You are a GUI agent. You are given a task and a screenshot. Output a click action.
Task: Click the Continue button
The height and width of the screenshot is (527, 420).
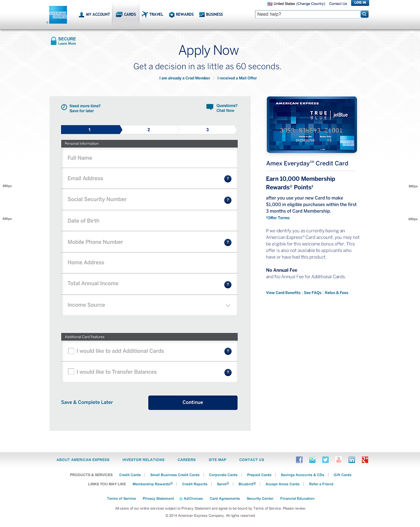click(x=193, y=403)
